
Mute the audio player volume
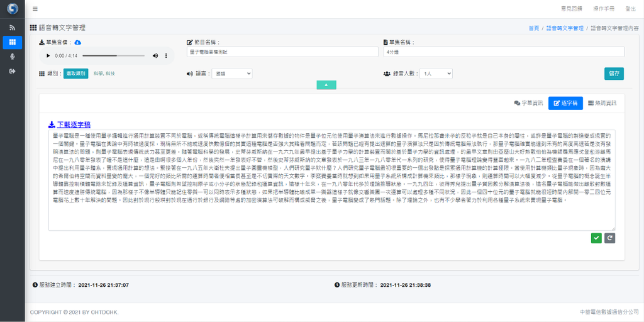coord(155,55)
